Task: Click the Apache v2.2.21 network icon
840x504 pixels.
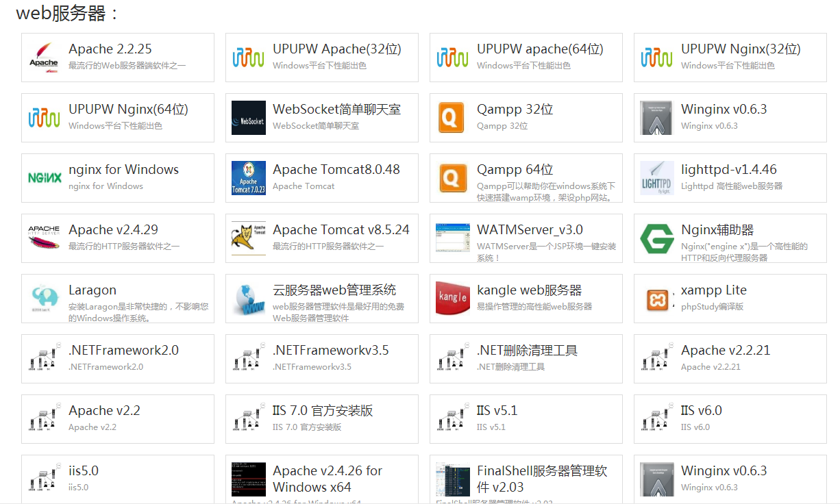Action: (656, 359)
